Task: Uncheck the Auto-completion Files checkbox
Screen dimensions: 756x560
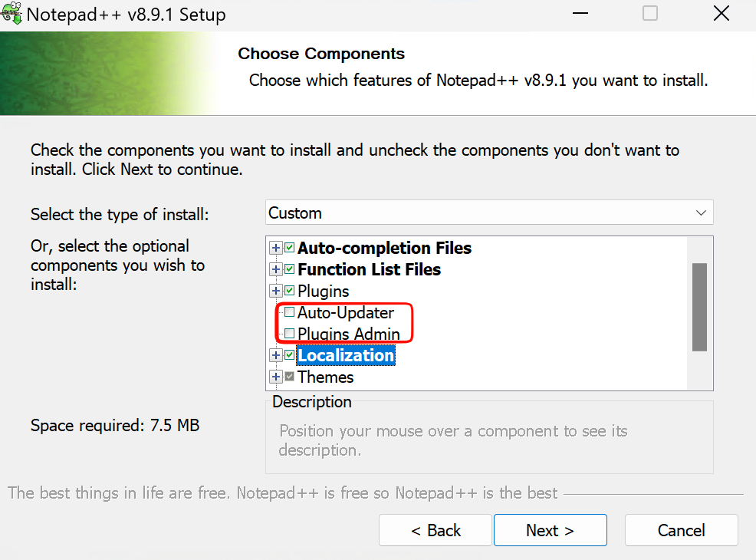Action: click(289, 248)
